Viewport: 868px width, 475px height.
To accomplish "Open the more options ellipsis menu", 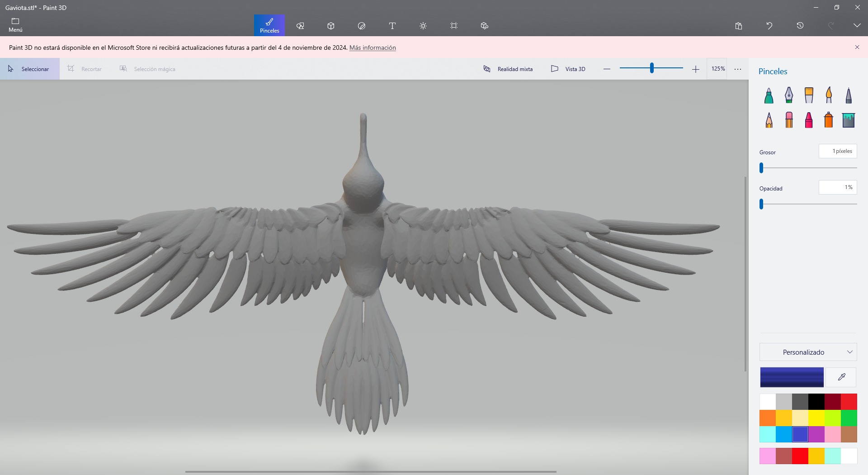I will click(x=738, y=69).
